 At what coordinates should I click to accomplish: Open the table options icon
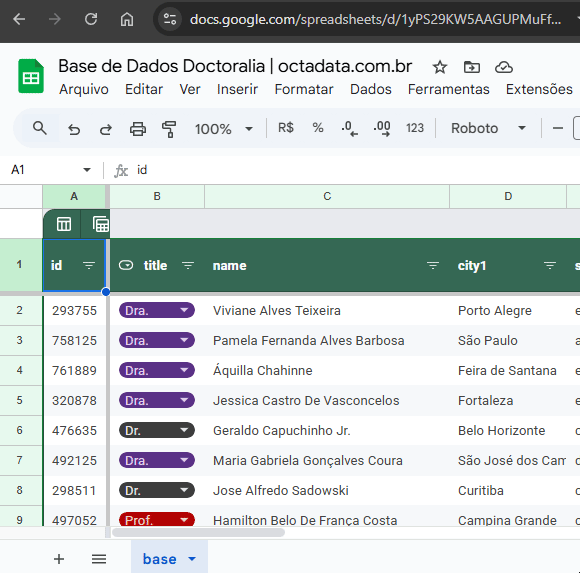pyautogui.click(x=64, y=224)
